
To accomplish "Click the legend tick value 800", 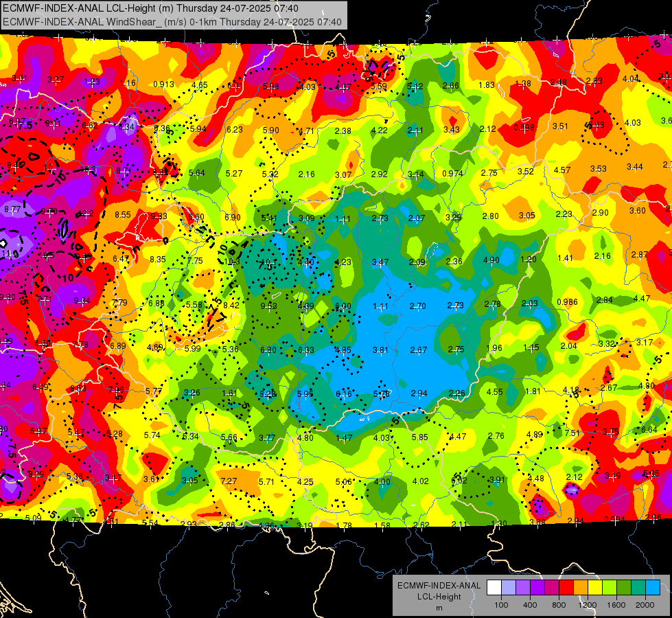I will pos(559,605).
